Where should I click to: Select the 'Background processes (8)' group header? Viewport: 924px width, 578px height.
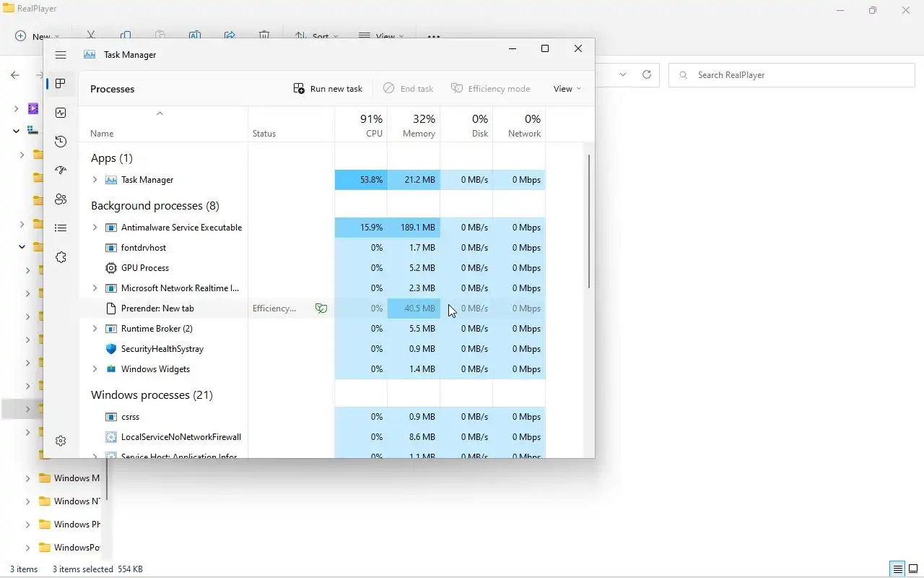[154, 206]
